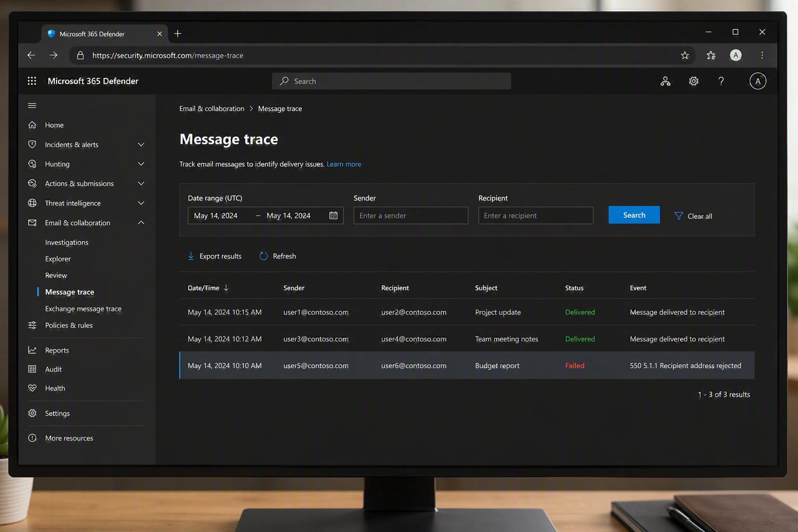
Task: Click the start date May 14, 2024
Action: click(216, 216)
